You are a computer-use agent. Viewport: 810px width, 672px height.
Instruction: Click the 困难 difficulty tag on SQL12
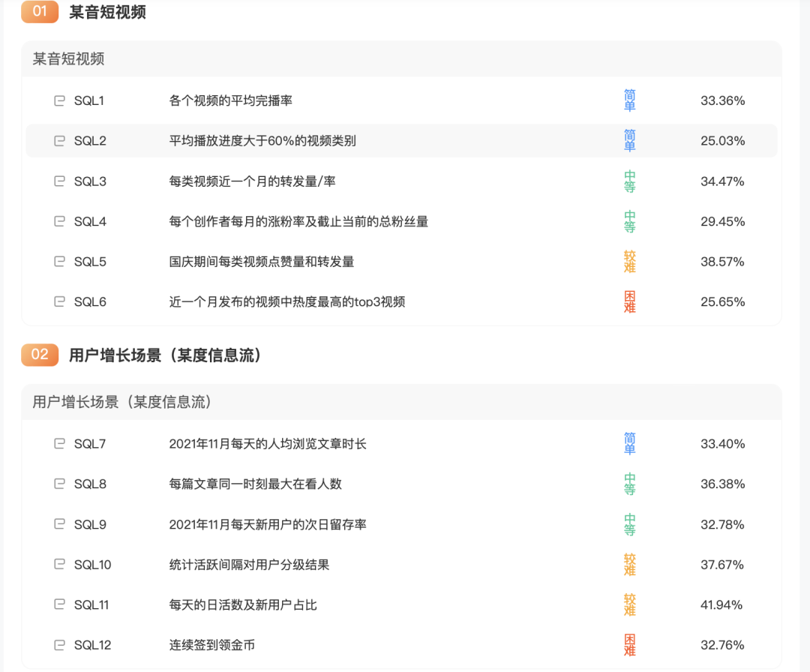pyautogui.click(x=630, y=644)
